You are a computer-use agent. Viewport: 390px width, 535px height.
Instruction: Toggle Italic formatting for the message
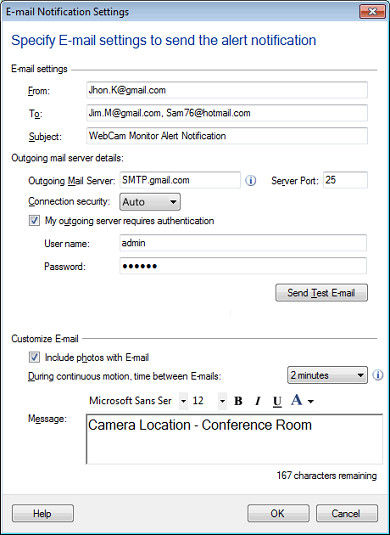pos(258,401)
